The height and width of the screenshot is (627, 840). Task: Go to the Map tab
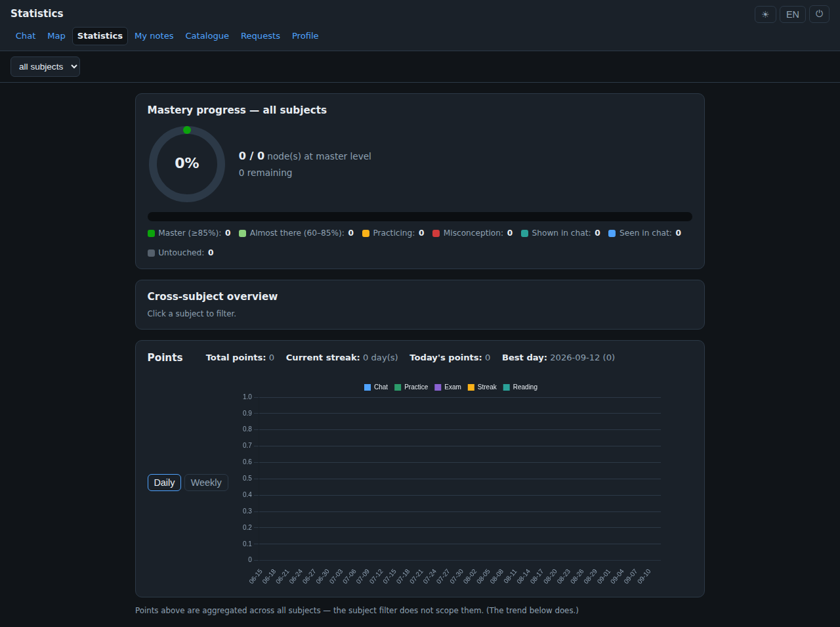pyautogui.click(x=56, y=36)
